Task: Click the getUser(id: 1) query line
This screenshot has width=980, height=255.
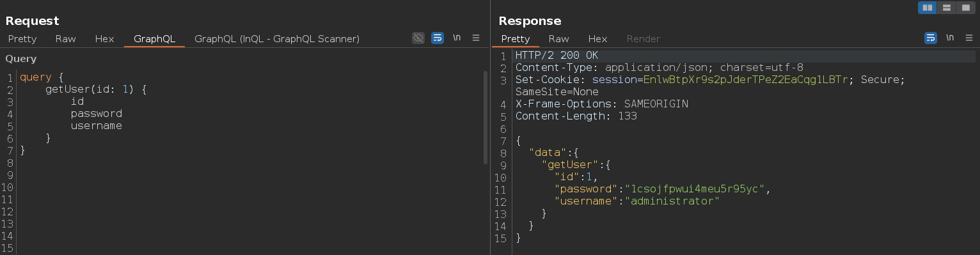Action: coord(96,89)
